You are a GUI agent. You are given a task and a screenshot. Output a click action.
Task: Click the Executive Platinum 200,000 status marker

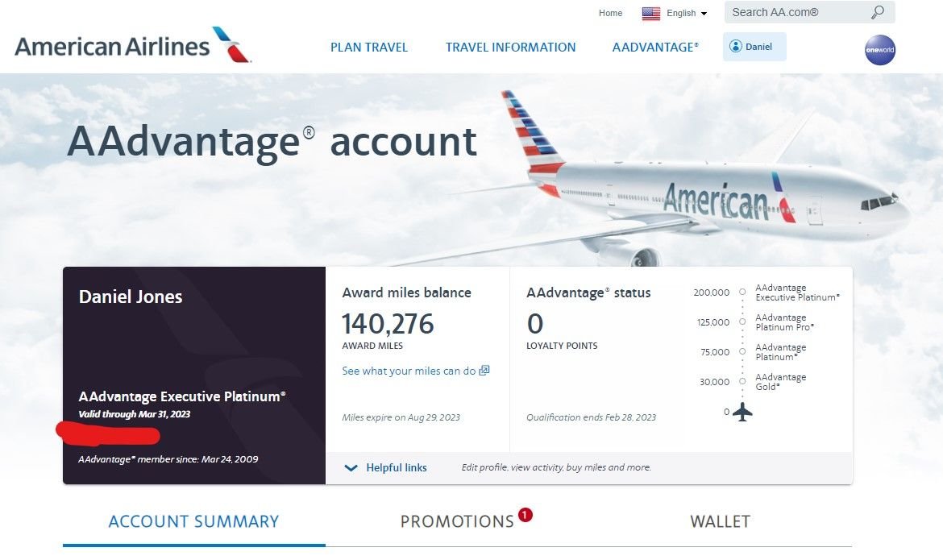[742, 292]
